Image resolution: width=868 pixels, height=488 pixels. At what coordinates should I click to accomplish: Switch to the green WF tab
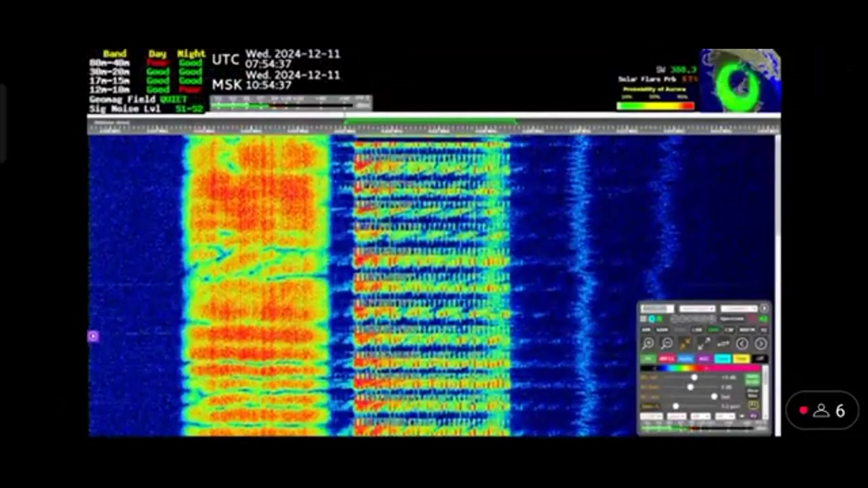(649, 359)
